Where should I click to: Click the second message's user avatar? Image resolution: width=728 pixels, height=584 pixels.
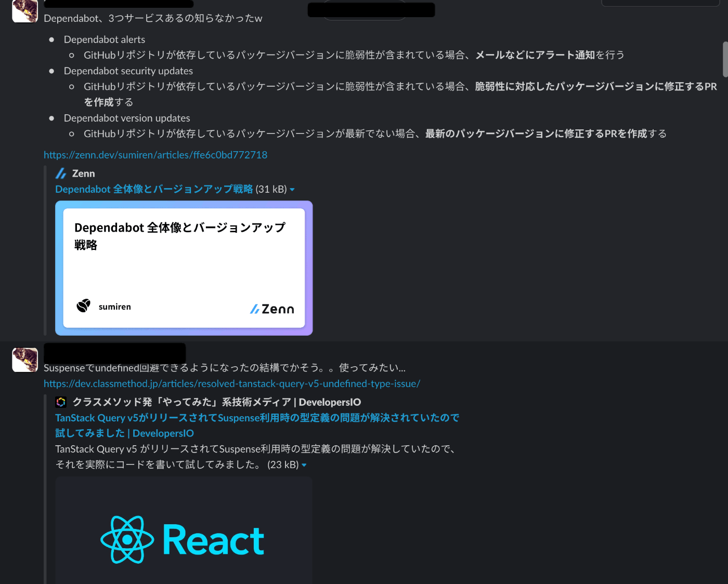pos(25,360)
